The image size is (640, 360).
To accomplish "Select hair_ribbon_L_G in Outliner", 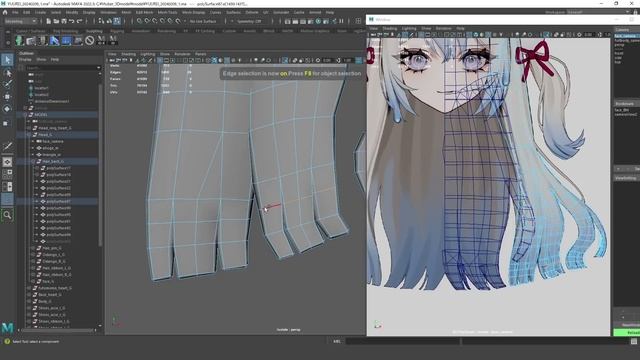I will click(x=57, y=268).
